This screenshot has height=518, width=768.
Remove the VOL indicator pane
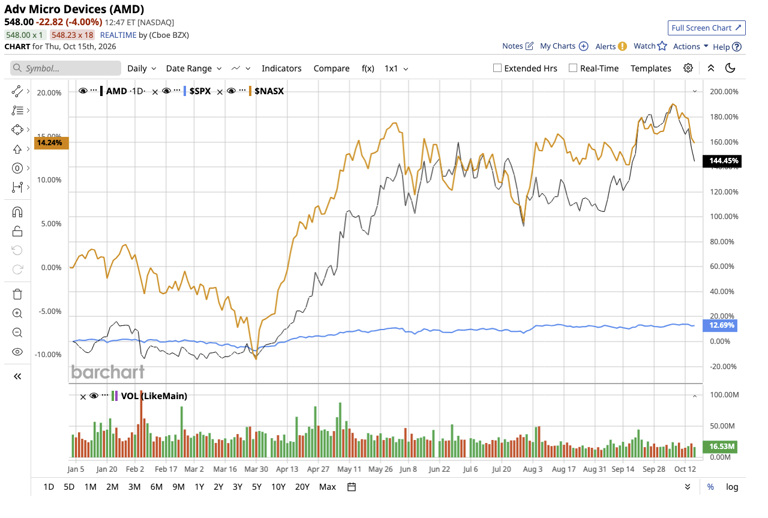click(x=83, y=397)
